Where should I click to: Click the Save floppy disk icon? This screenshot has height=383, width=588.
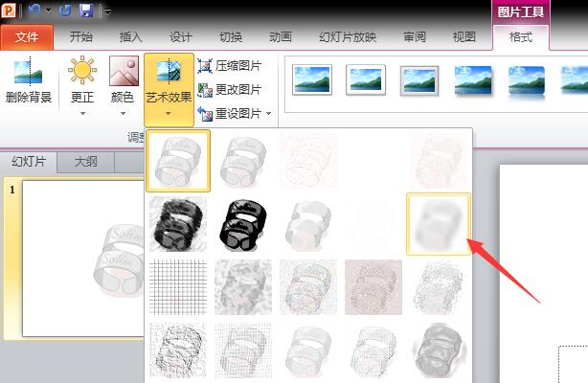(x=86, y=11)
